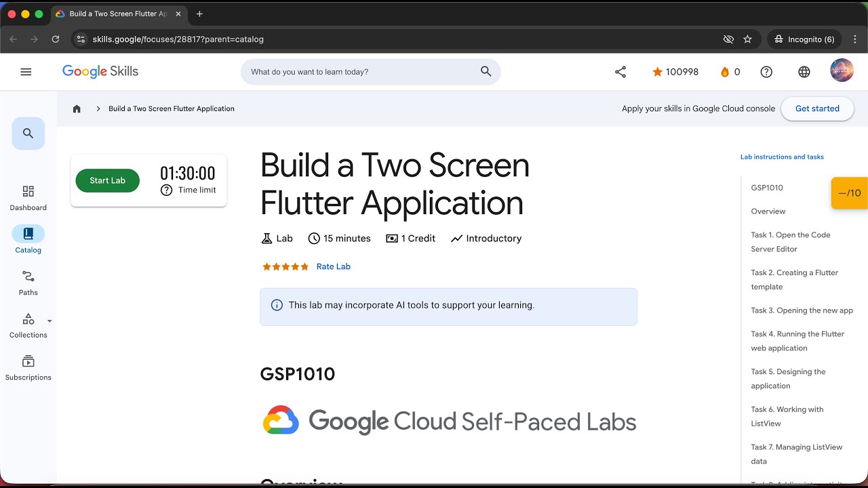868x488 pixels.
Task: Click the Time limit help icon
Action: tap(166, 190)
